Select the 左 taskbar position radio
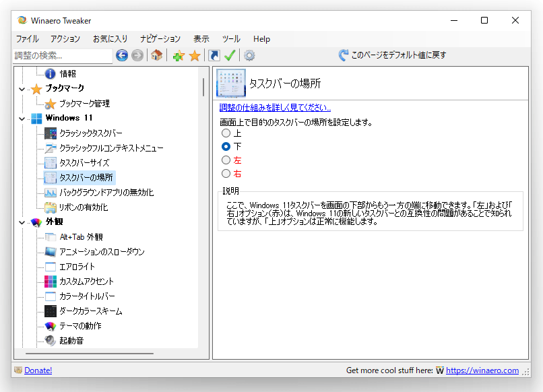The width and height of the screenshot is (543, 392). point(226,160)
